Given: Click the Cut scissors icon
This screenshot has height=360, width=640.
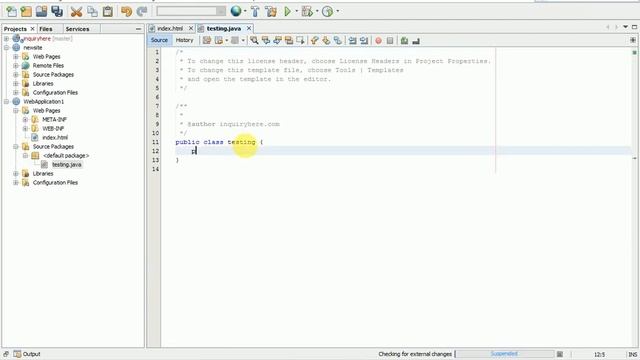Looking at the screenshot, I should click(76, 11).
